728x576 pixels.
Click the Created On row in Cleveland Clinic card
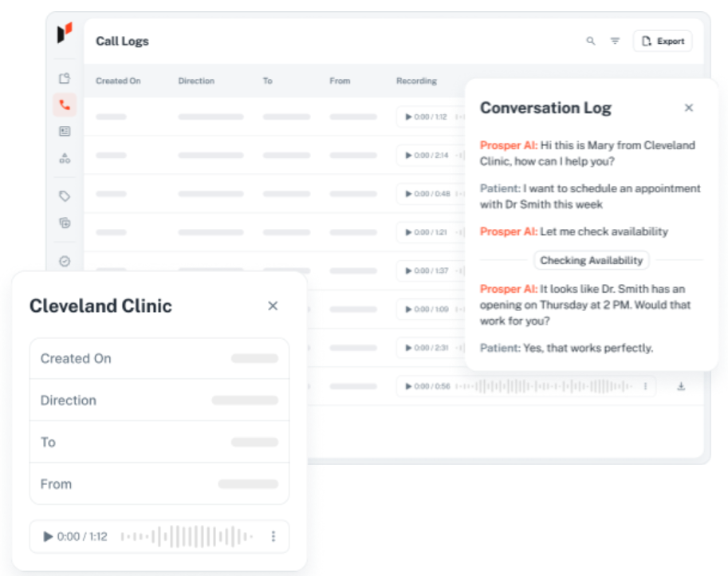point(159,359)
